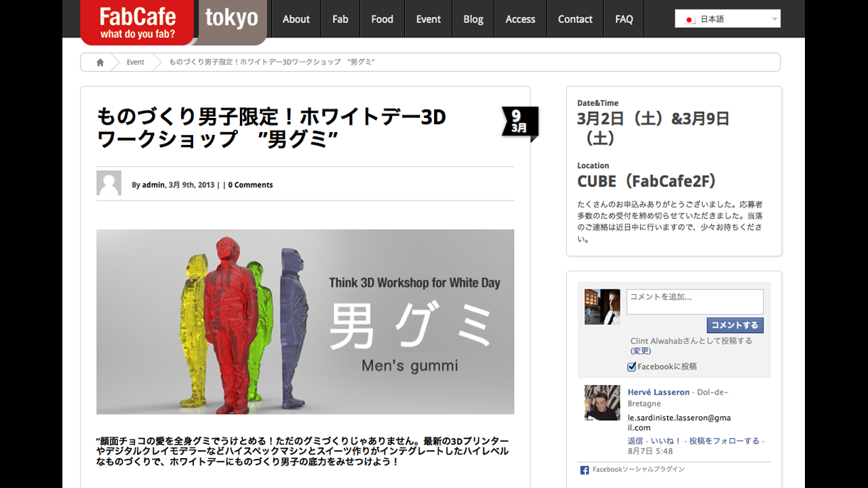Image resolution: width=868 pixels, height=488 pixels.
Task: Open the 日本語 language dropdown
Action: [x=728, y=19]
